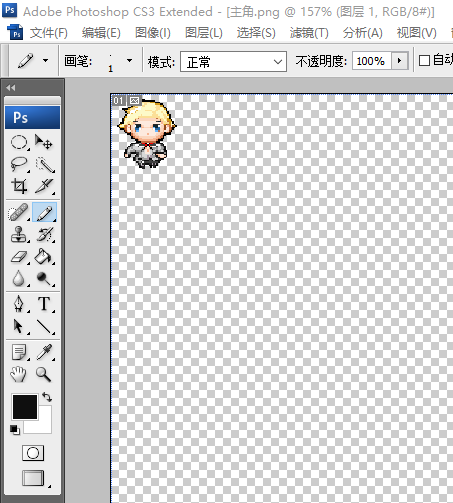Collapse toolbox with double-arrow icon
The width and height of the screenshot is (453, 503).
pos(11,88)
